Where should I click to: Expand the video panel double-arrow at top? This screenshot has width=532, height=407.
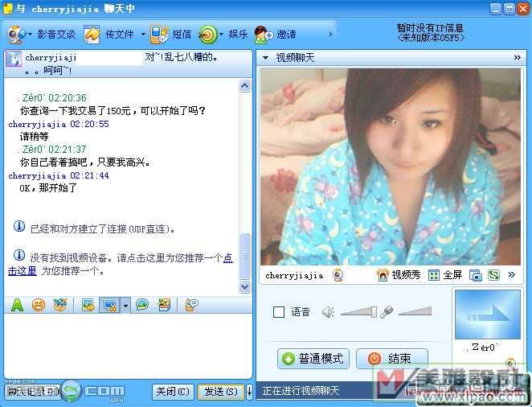pyautogui.click(x=518, y=58)
